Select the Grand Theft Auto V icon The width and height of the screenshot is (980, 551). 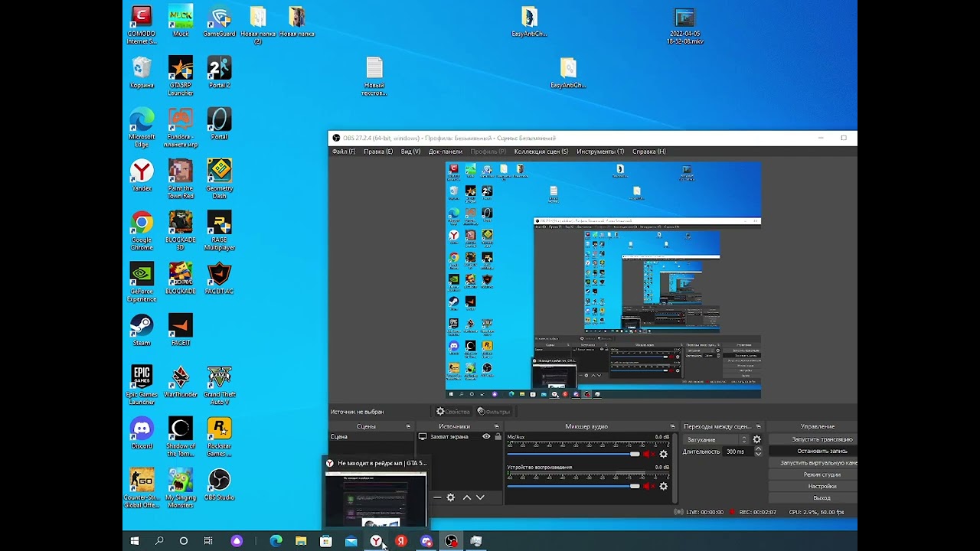(220, 385)
